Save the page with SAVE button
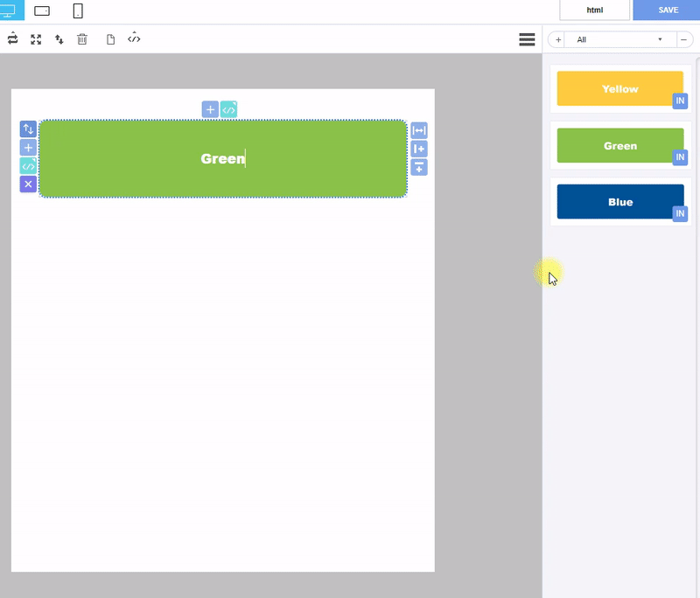 (x=668, y=10)
